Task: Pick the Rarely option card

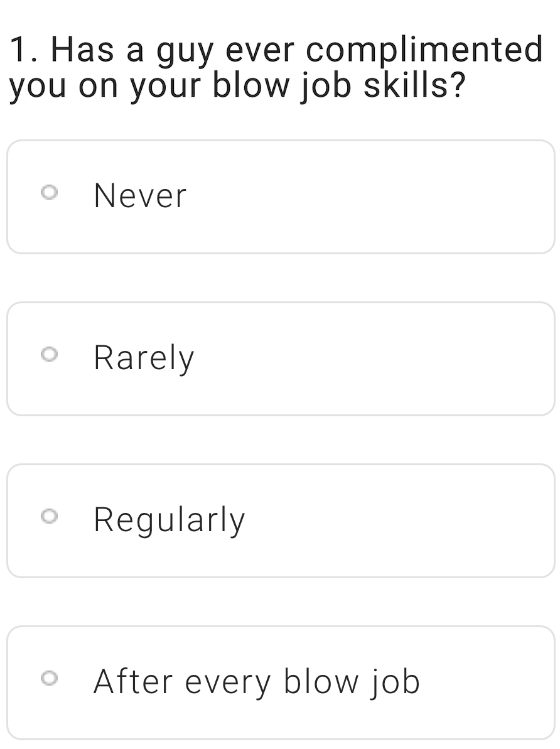Action: 281,358
